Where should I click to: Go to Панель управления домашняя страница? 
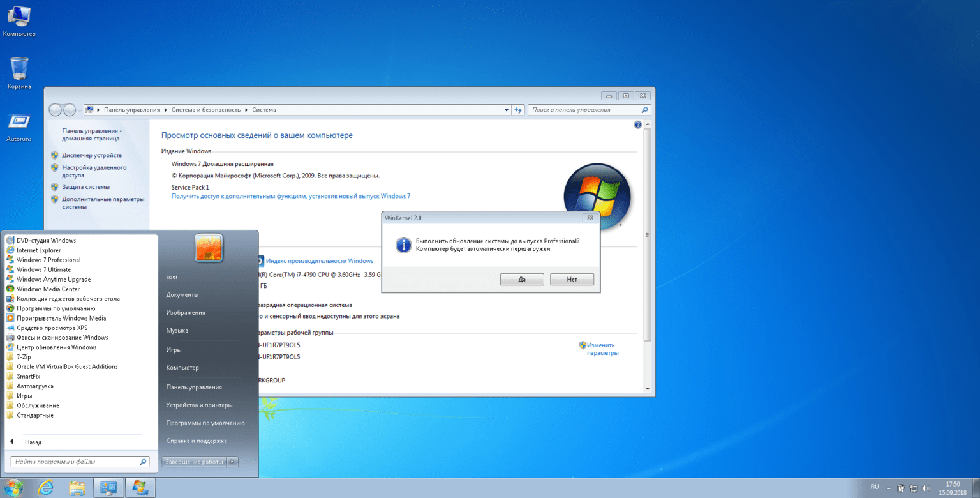point(91,134)
